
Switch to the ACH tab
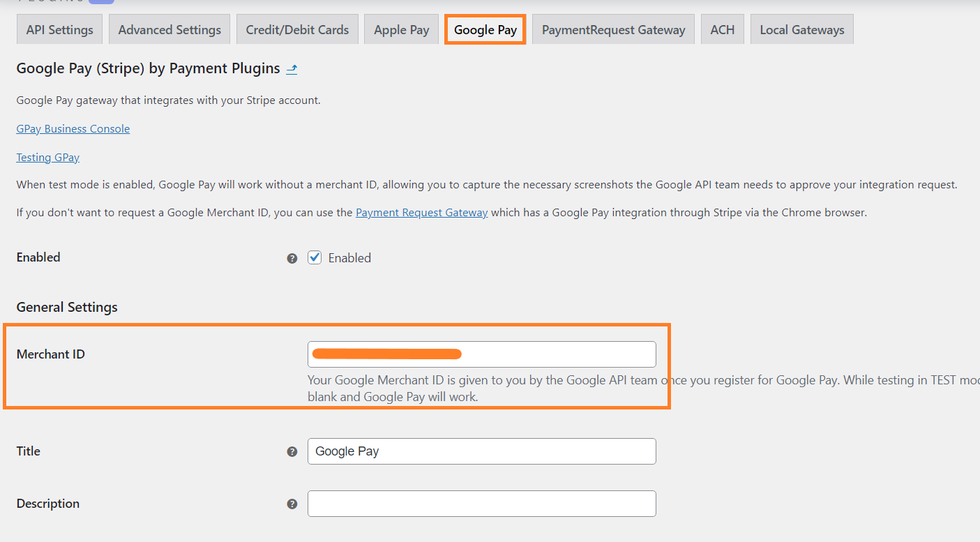722,30
